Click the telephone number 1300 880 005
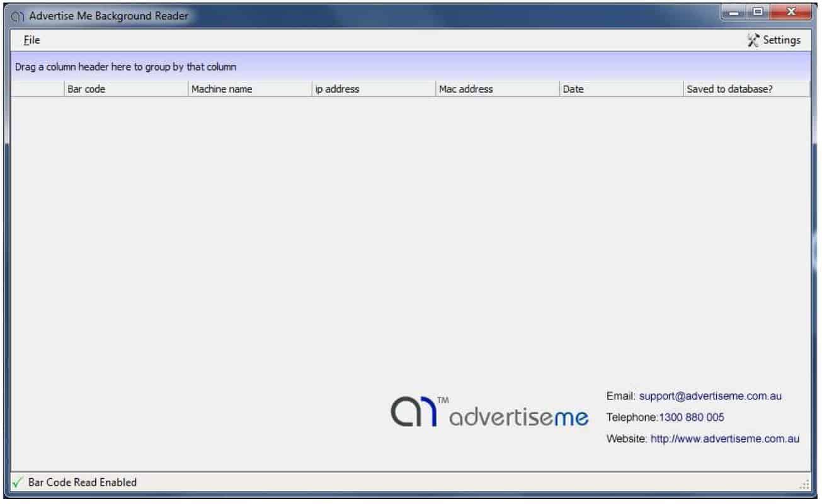The width and height of the screenshot is (822, 504). [x=691, y=417]
